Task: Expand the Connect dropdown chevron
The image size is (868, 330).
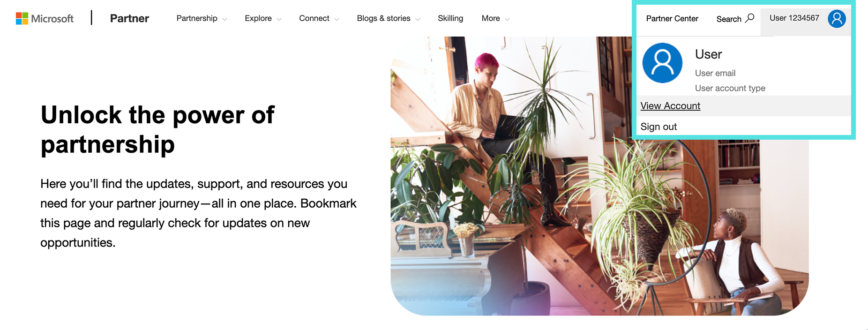Action: pyautogui.click(x=337, y=19)
